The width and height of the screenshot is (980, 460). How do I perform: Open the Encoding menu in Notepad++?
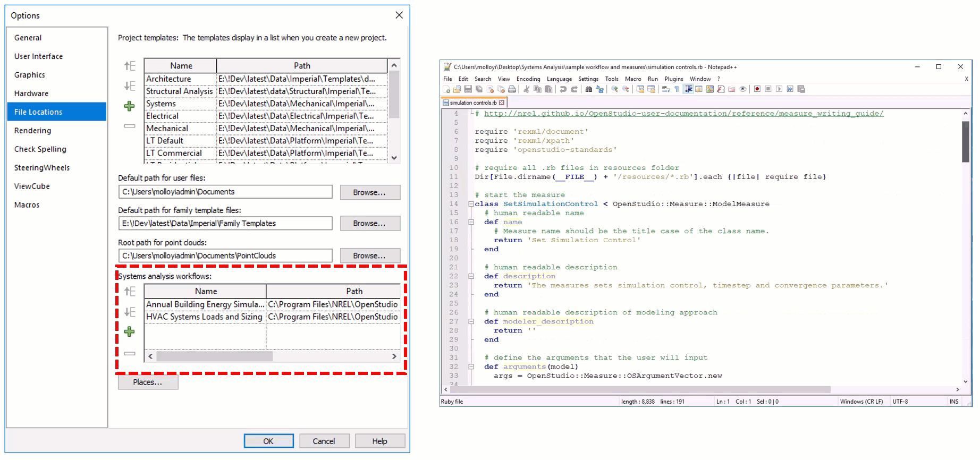click(528, 79)
